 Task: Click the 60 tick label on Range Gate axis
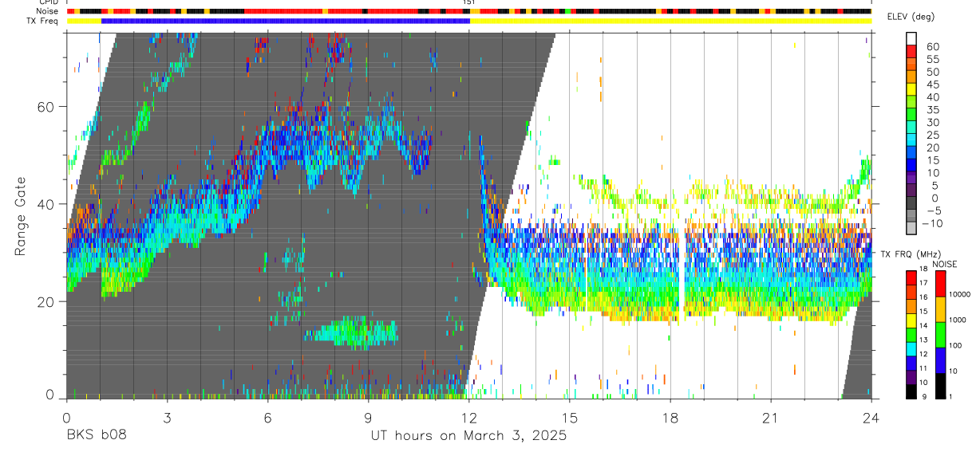[x=46, y=107]
